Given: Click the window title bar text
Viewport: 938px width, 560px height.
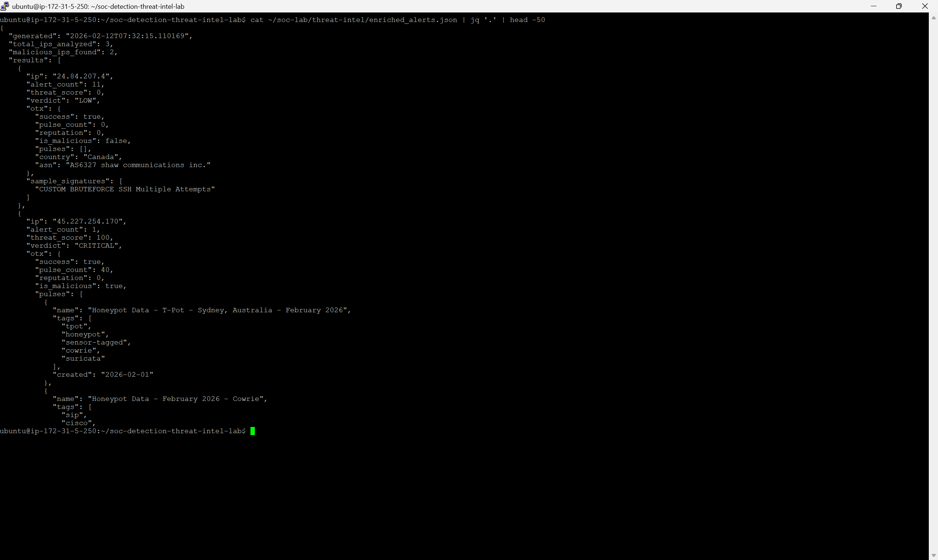Looking at the screenshot, I should (98, 7).
